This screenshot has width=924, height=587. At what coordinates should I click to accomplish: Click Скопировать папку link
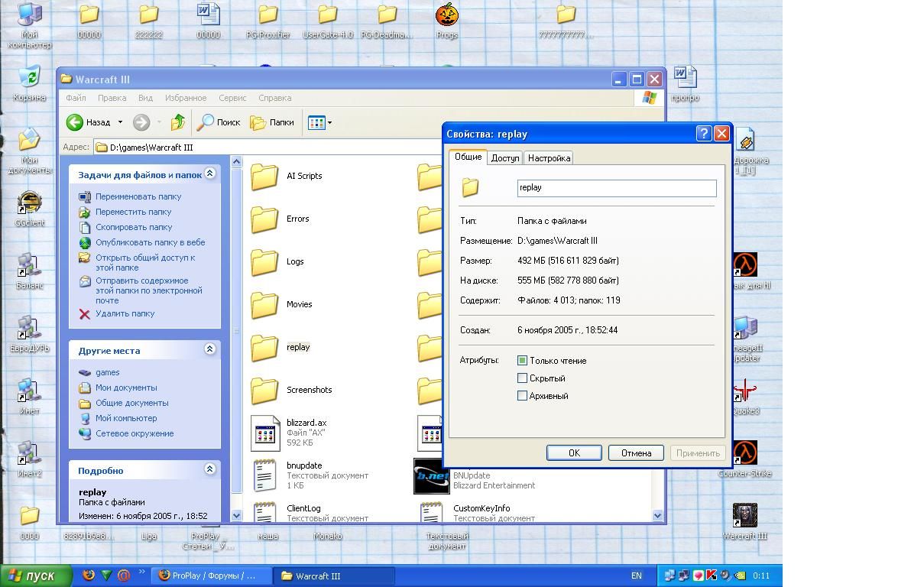click(x=134, y=227)
